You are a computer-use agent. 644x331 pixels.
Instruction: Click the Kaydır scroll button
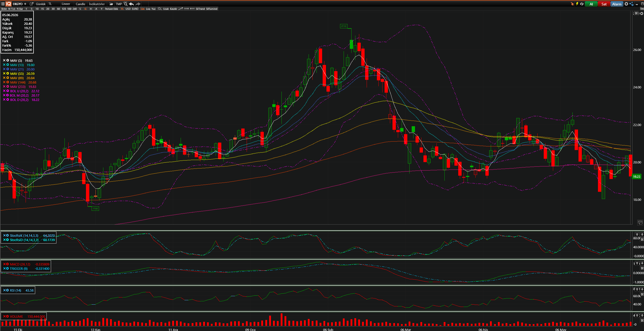[173, 9]
